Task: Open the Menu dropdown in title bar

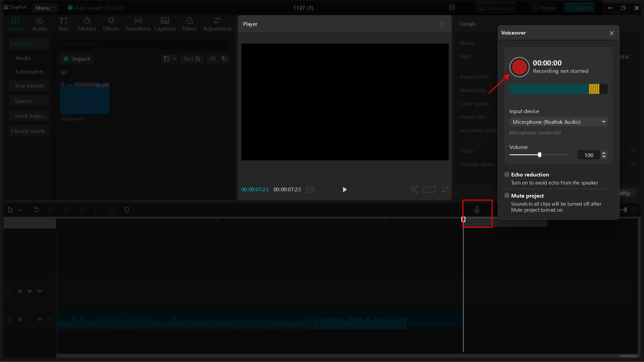Action: point(45,8)
